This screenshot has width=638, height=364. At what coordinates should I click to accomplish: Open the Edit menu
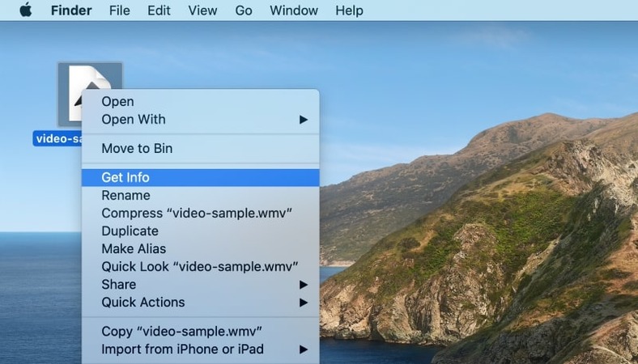159,11
